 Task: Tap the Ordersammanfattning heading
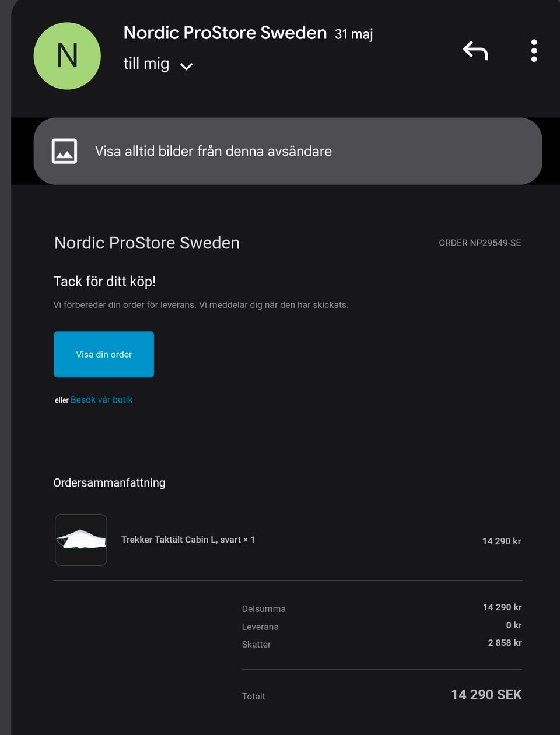tap(109, 482)
